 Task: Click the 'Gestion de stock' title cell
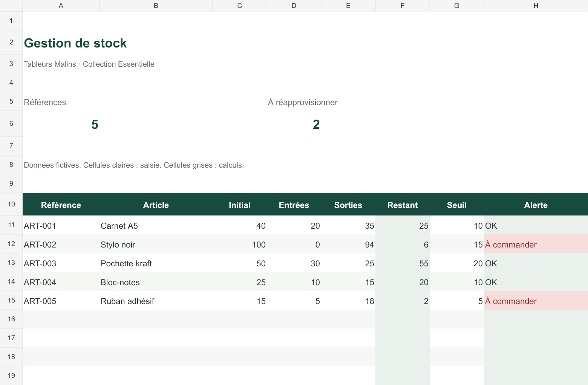pos(75,43)
